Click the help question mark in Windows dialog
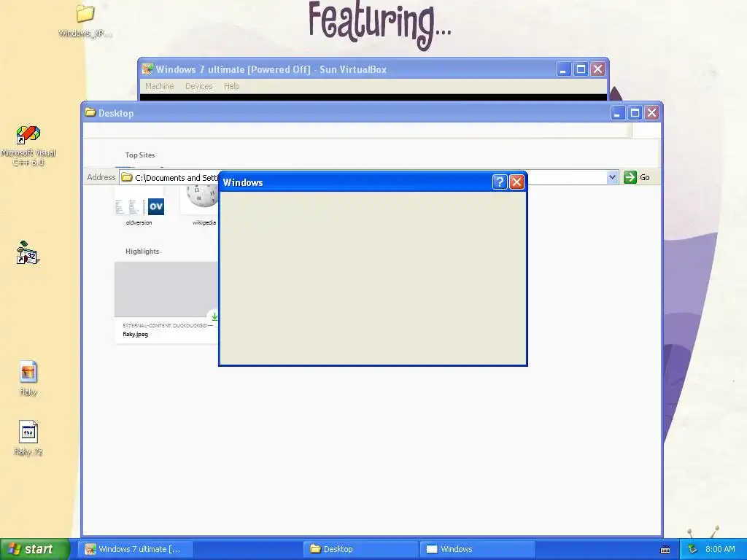This screenshot has width=747, height=560. coord(499,182)
